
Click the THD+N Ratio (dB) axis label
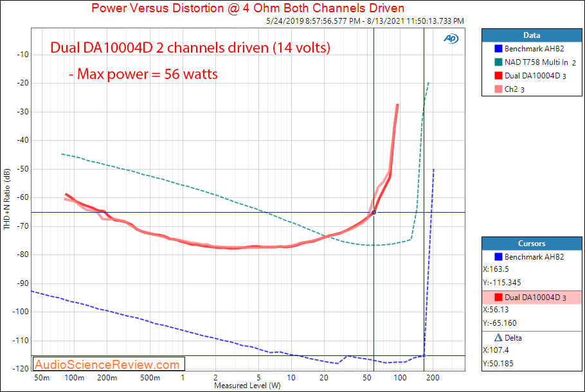(6, 199)
